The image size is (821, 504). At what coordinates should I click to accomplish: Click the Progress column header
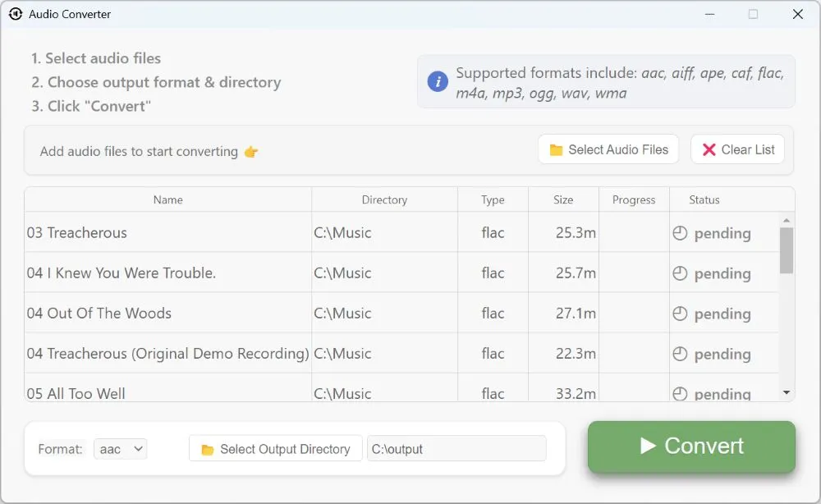634,199
